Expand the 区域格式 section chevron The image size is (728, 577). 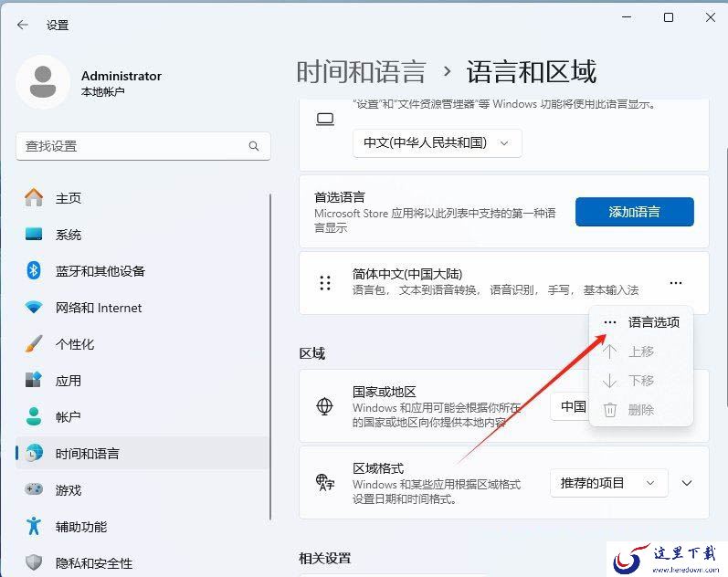coord(687,483)
